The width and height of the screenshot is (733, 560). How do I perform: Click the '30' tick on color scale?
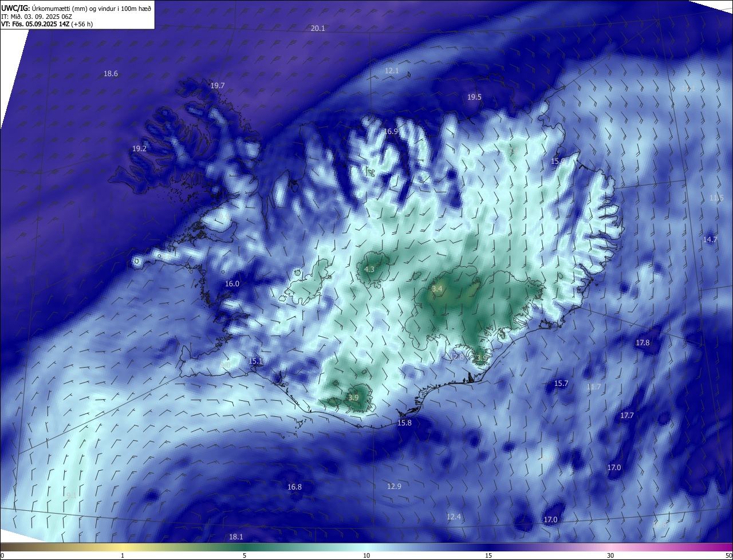(x=610, y=555)
